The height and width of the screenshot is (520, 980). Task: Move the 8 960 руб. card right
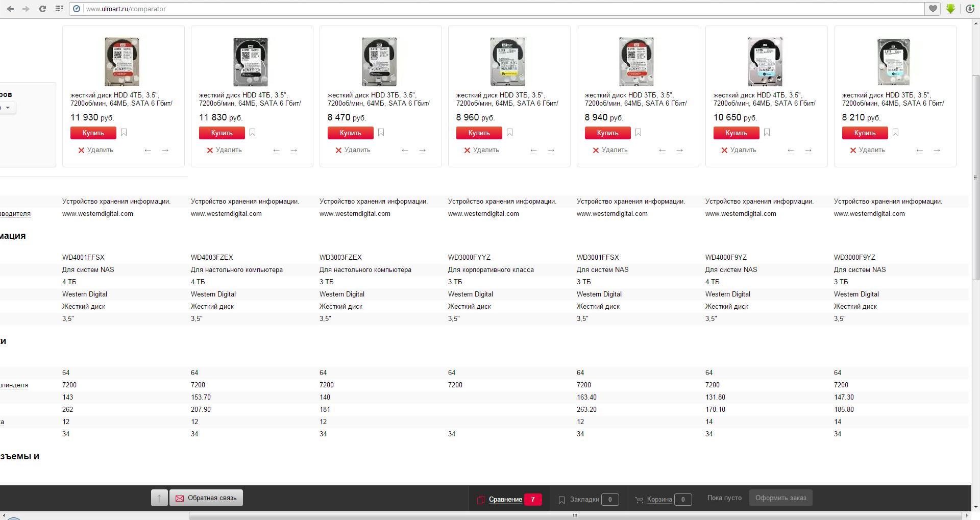[551, 151]
